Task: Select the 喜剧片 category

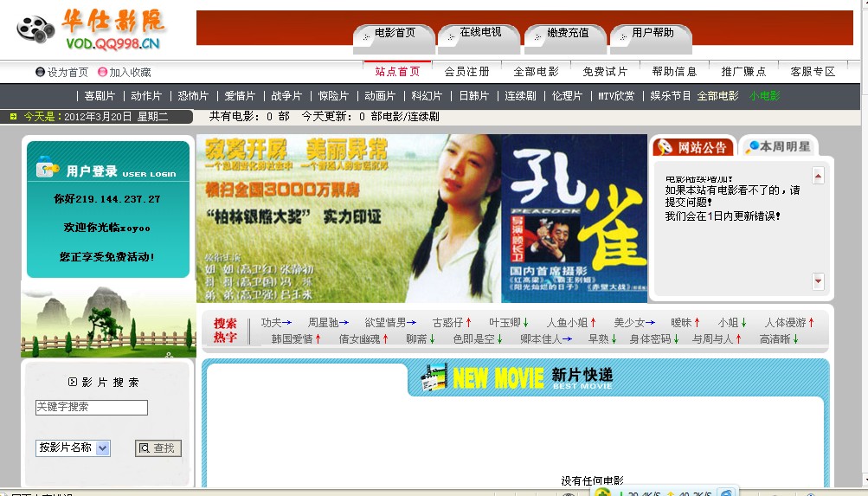Action: (x=100, y=96)
